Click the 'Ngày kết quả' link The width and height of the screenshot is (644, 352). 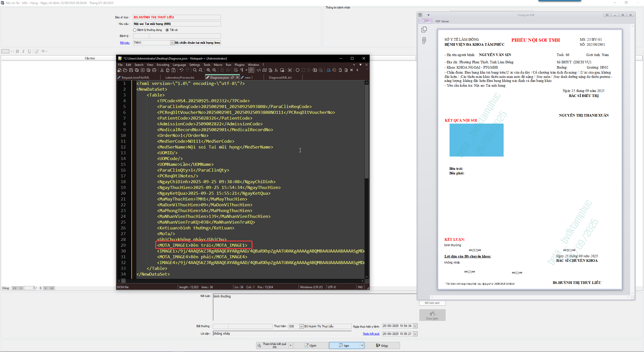click(x=371, y=334)
